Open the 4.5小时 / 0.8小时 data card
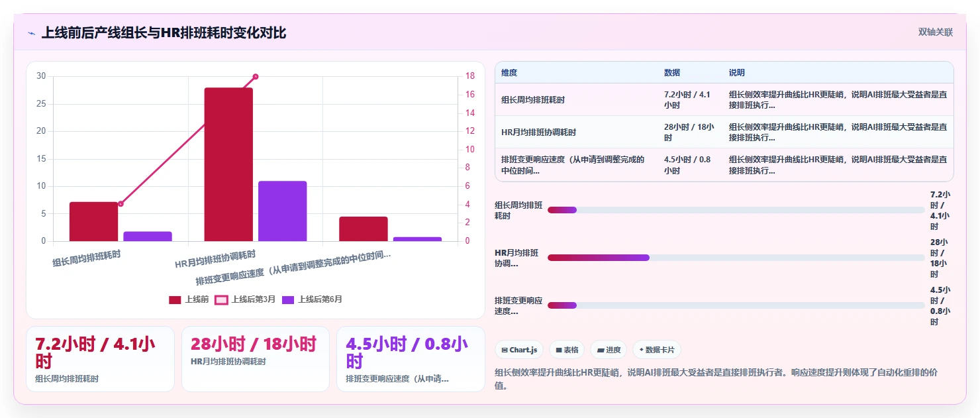The image size is (980, 418). [411, 359]
